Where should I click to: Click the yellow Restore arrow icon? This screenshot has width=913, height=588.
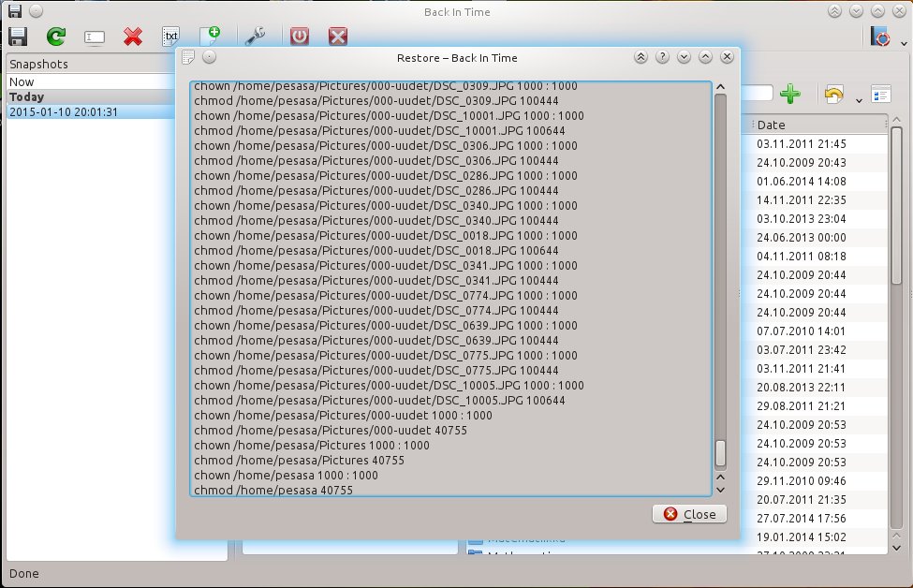(833, 94)
